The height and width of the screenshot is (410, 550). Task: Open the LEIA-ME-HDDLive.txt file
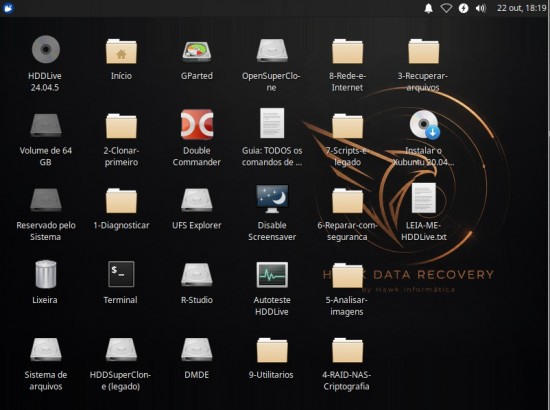(x=423, y=198)
